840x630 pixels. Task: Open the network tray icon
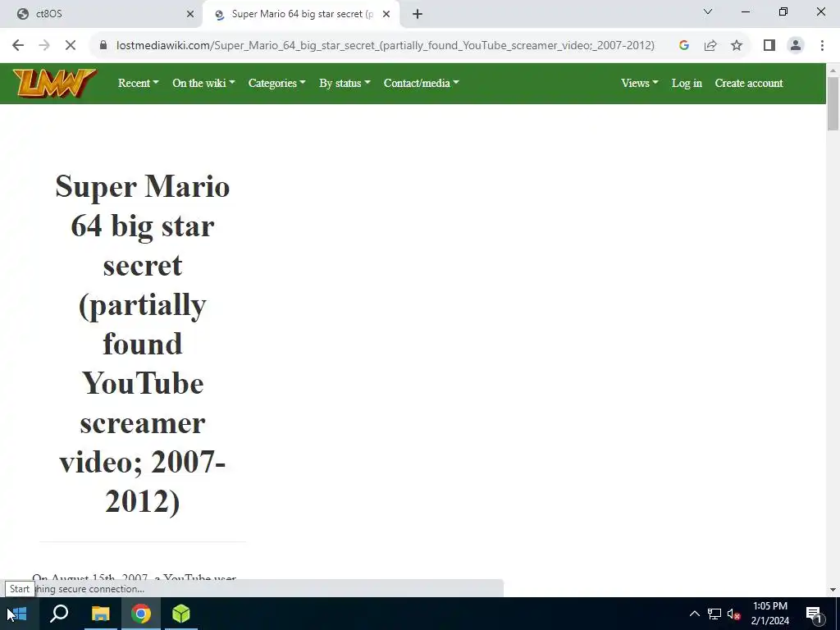click(x=714, y=614)
